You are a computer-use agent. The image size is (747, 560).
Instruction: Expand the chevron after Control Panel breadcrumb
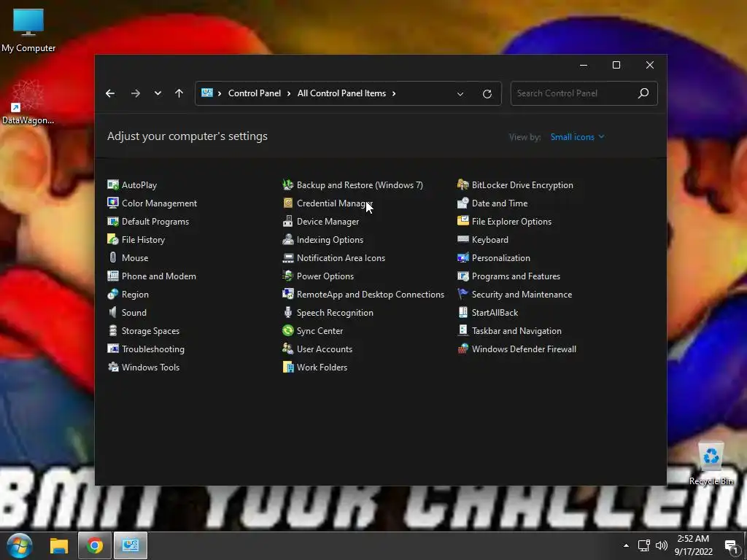pos(289,93)
